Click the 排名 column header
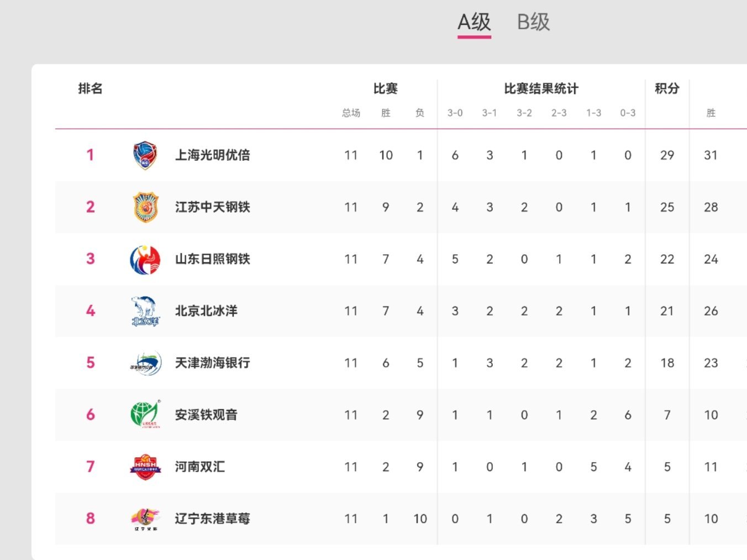The height and width of the screenshot is (560, 747). (x=90, y=88)
